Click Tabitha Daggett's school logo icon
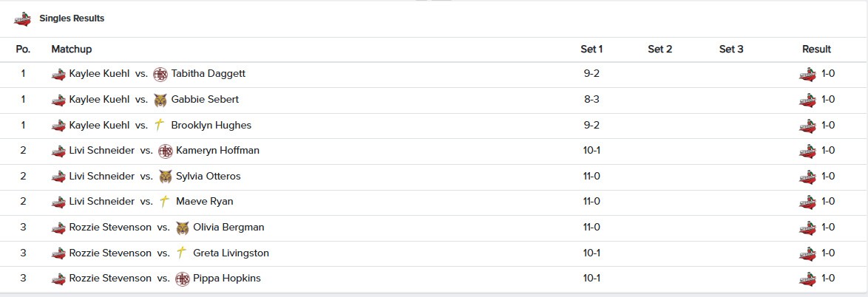This screenshot has height=297, width=868. coord(160,74)
